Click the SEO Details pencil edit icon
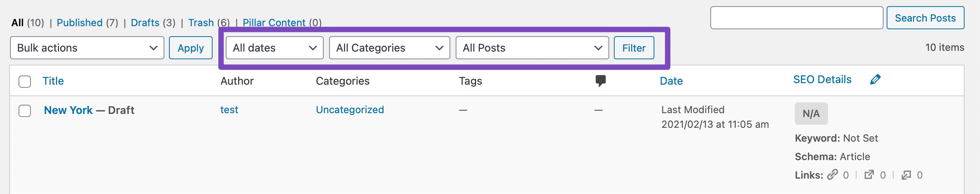This screenshot has width=980, height=194. coord(875,79)
